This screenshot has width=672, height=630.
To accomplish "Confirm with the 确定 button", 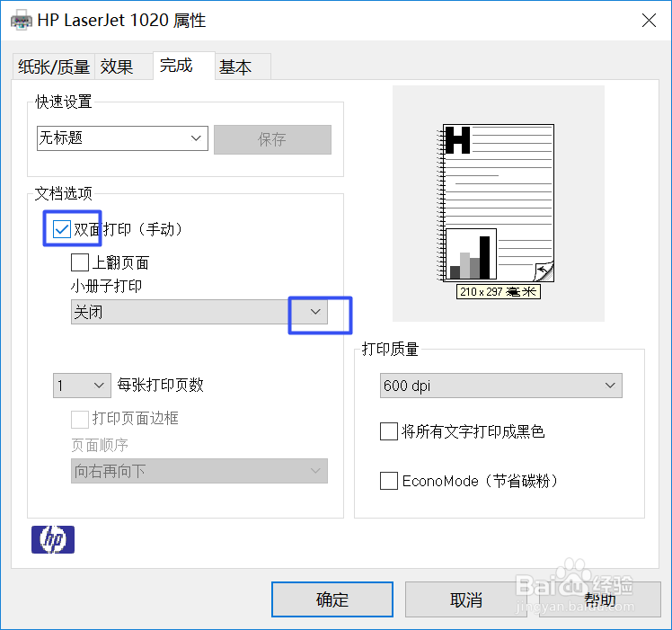I will tap(332, 599).
